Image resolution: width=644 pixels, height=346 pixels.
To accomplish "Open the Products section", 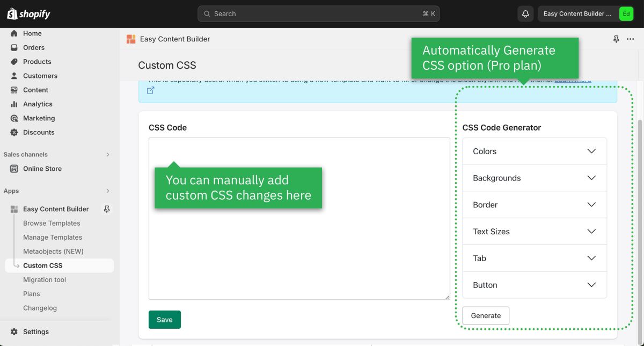I will click(x=37, y=61).
